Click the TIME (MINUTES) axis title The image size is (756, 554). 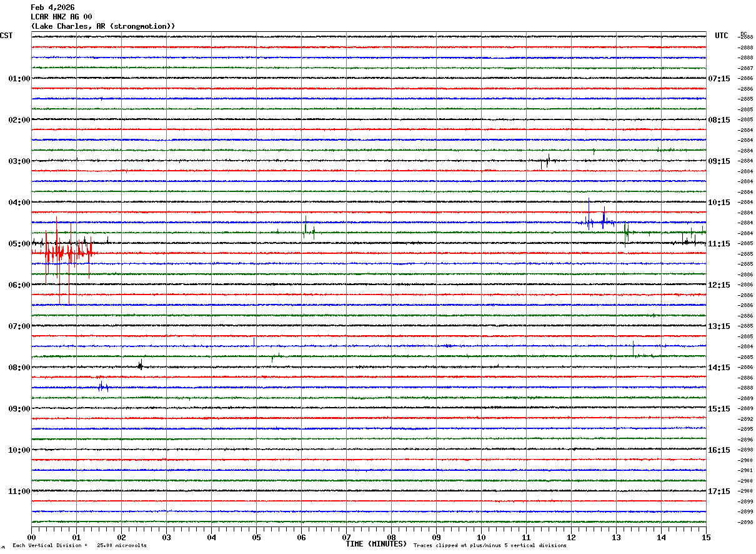point(376,544)
